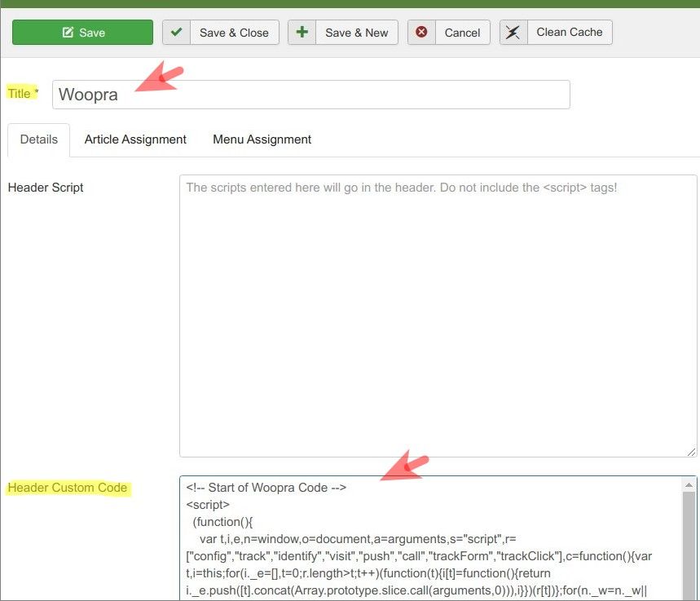The width and height of the screenshot is (700, 601).
Task: Click the pencil edit icon in Save button
Action: point(68,32)
